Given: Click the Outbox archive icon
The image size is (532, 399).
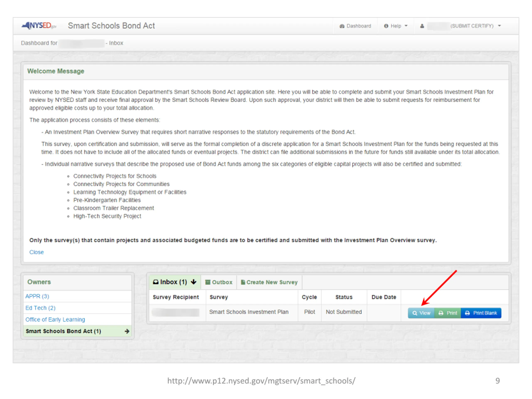Looking at the screenshot, I should tap(208, 282).
